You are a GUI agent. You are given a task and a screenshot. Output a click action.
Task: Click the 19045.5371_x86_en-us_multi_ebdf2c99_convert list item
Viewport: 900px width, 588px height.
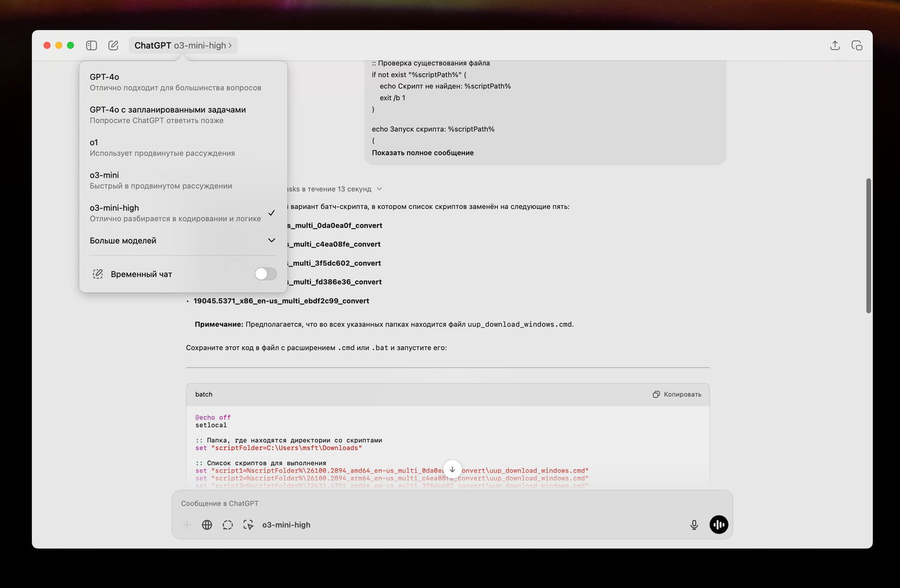281,301
